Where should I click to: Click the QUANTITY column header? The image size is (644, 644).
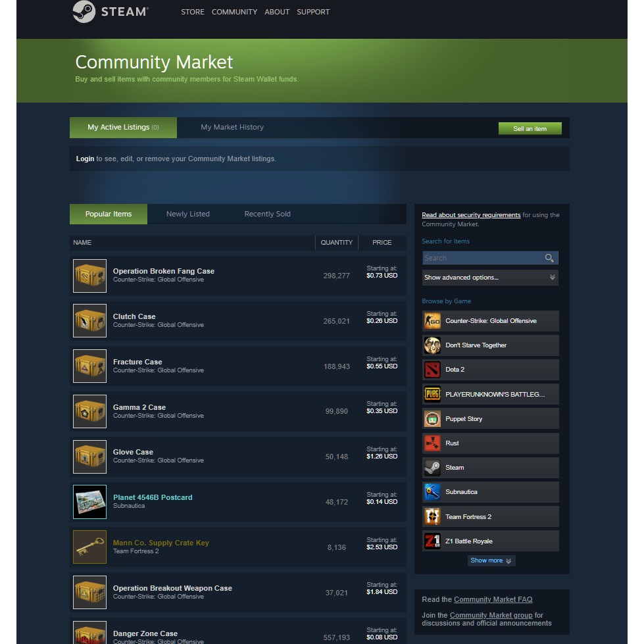(x=336, y=243)
